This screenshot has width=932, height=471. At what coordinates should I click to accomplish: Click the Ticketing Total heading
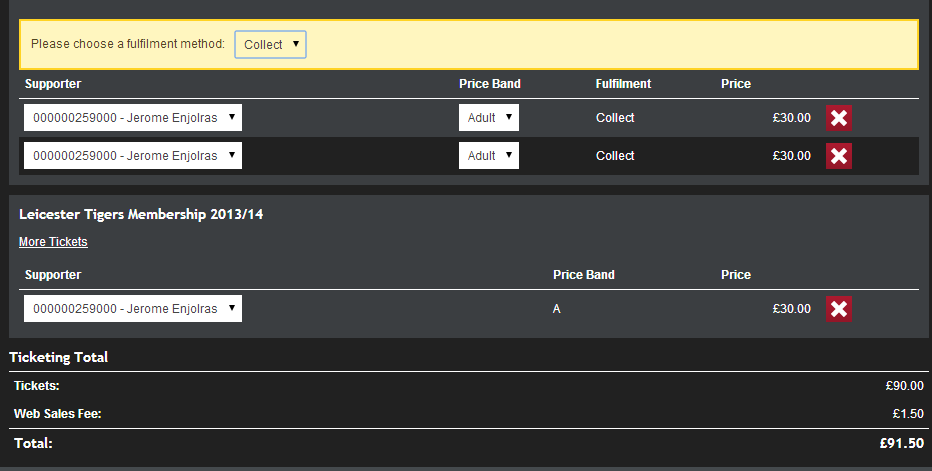point(58,357)
